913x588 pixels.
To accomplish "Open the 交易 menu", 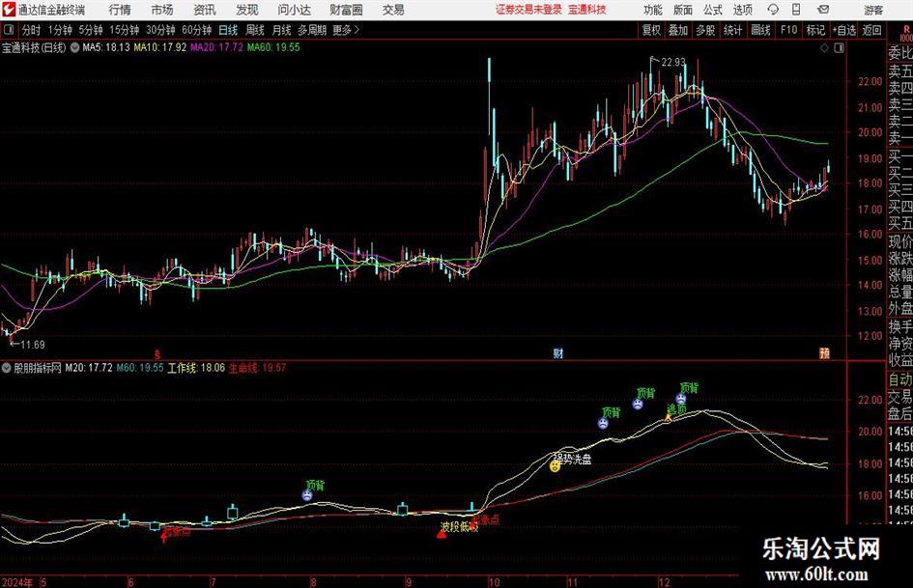I will pyautogui.click(x=393, y=10).
